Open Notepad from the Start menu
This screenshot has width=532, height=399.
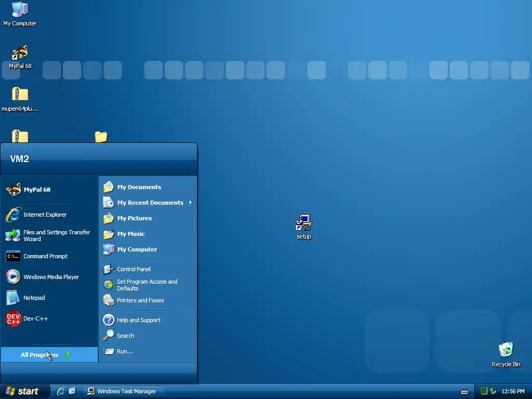(x=49, y=298)
